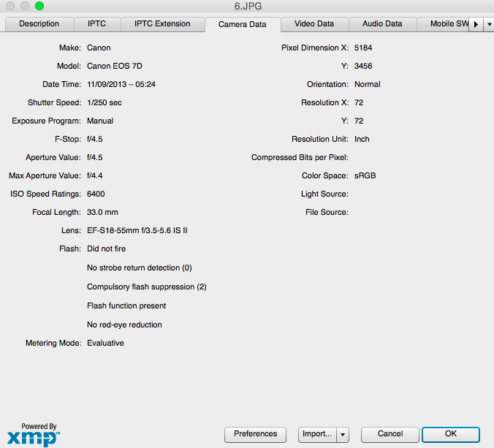
Task: Click the Resolution Unit value Inch
Action: 362,140
